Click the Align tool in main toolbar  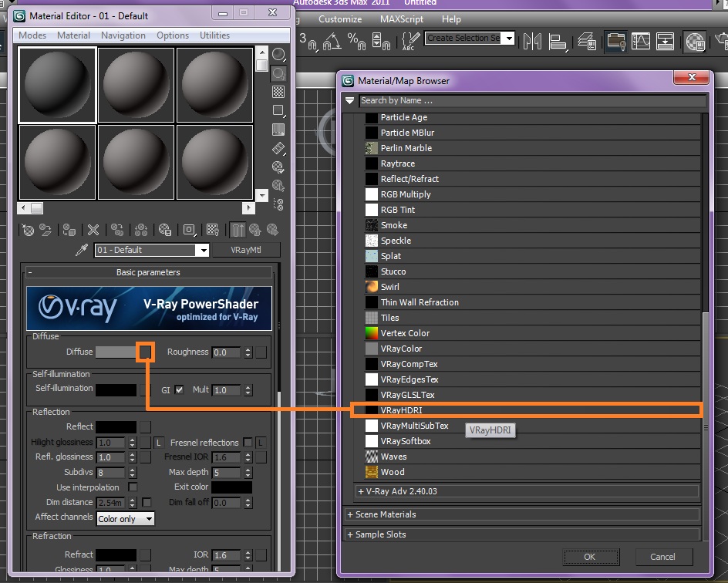click(558, 42)
